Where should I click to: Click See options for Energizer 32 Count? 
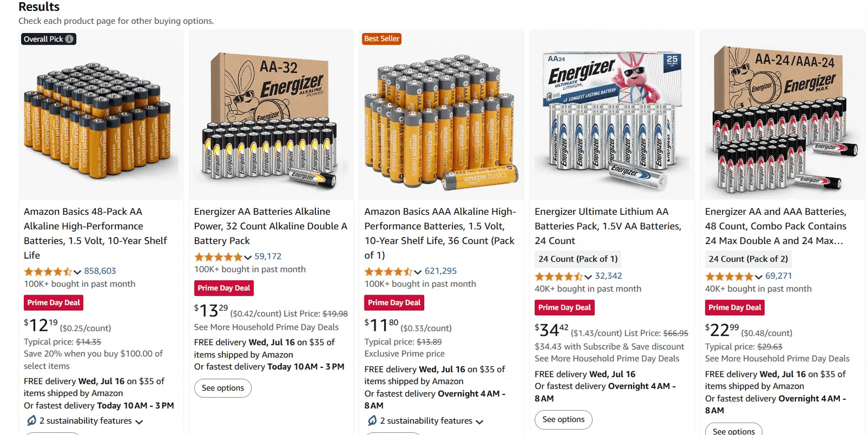pos(222,388)
